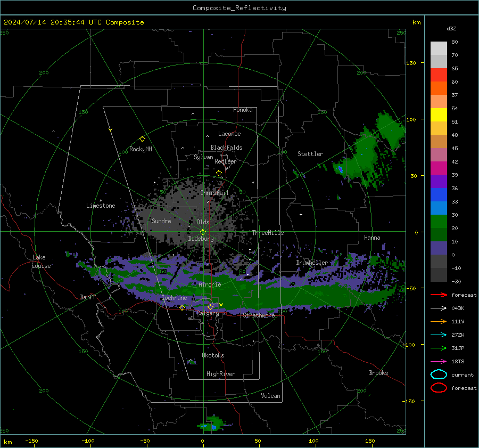Select the bright yellow 51-54 dBZ swatch
The width and height of the screenshot is (479, 448).
click(439, 115)
